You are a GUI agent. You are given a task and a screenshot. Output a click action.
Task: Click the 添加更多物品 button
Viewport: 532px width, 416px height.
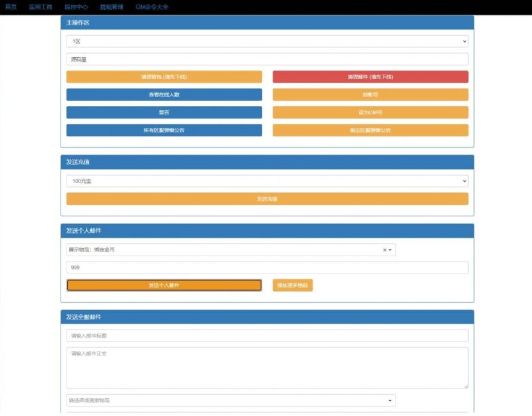293,286
